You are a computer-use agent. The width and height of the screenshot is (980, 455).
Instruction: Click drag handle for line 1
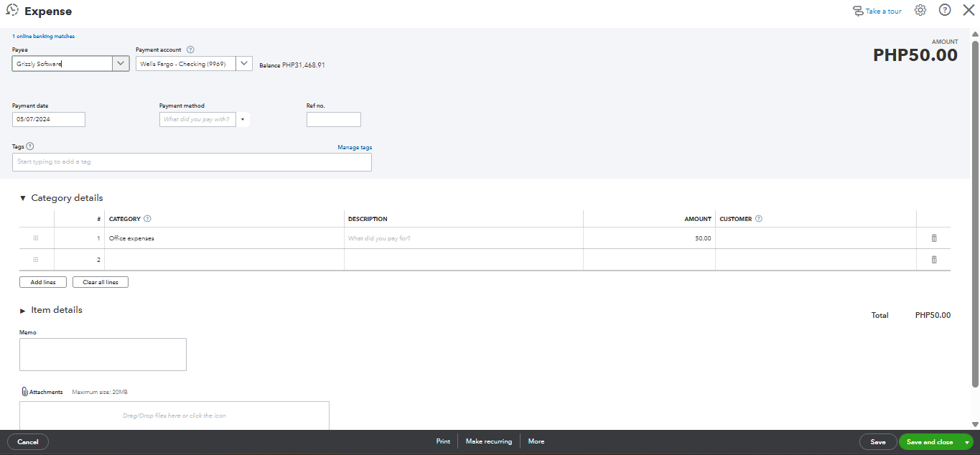[36, 238]
